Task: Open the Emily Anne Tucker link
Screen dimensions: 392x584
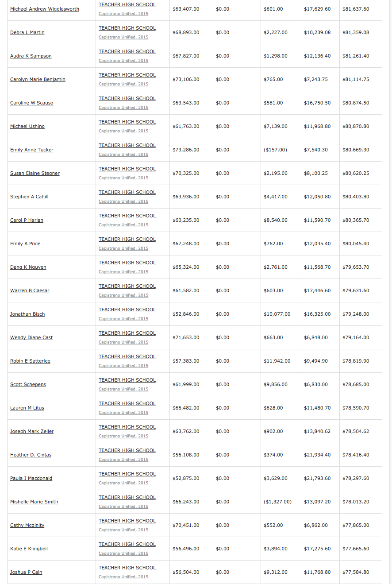Action: click(x=32, y=150)
